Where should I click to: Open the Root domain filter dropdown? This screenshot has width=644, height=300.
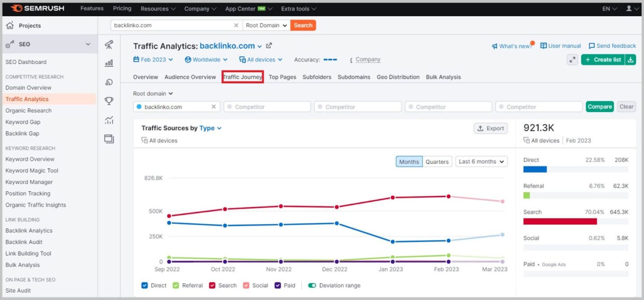[x=153, y=93]
